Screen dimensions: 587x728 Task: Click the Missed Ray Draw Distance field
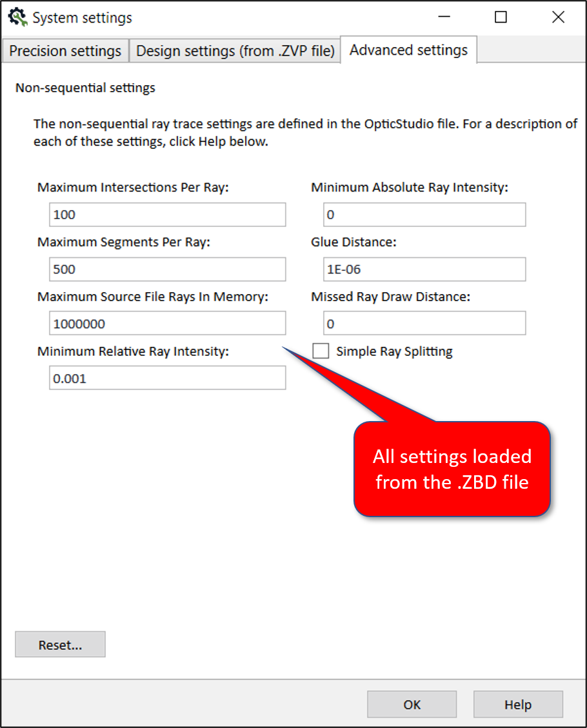(x=424, y=323)
